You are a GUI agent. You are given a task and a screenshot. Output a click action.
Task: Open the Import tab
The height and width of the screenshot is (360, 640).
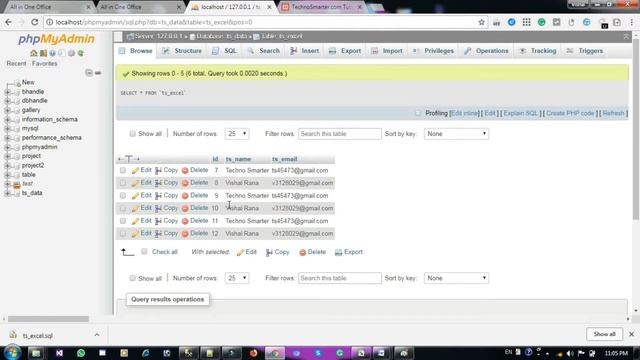click(387, 51)
